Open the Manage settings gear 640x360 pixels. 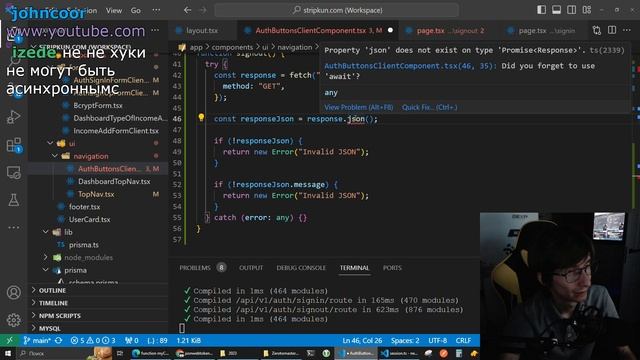coord(13,320)
